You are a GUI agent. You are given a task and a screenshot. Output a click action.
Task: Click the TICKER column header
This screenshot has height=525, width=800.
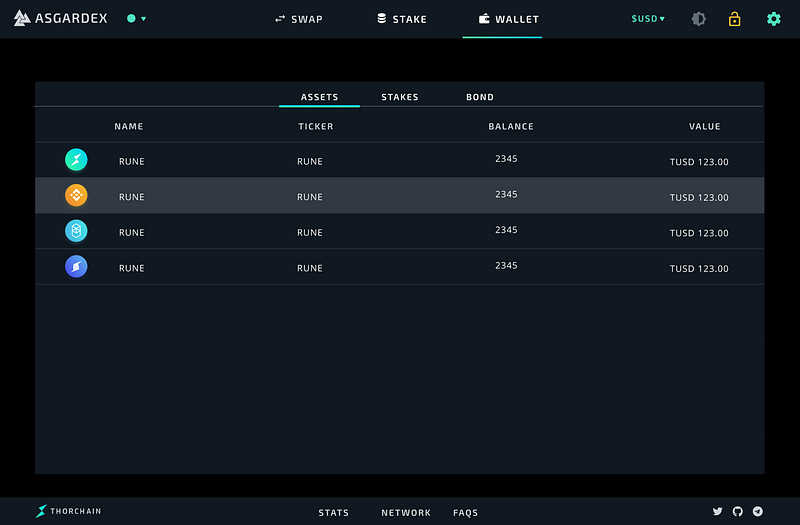[x=316, y=127]
